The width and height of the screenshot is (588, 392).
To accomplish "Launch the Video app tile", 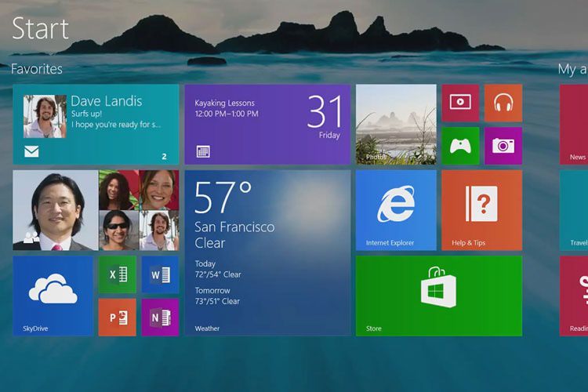I will point(460,103).
